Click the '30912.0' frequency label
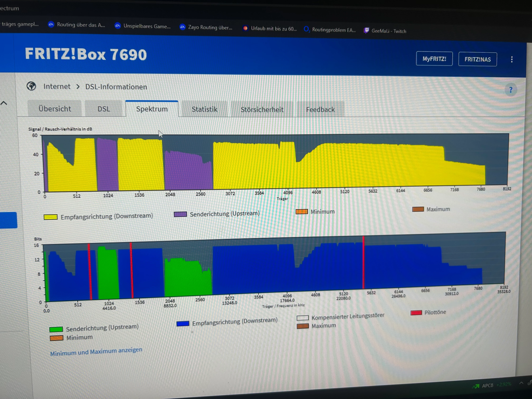 (451, 294)
